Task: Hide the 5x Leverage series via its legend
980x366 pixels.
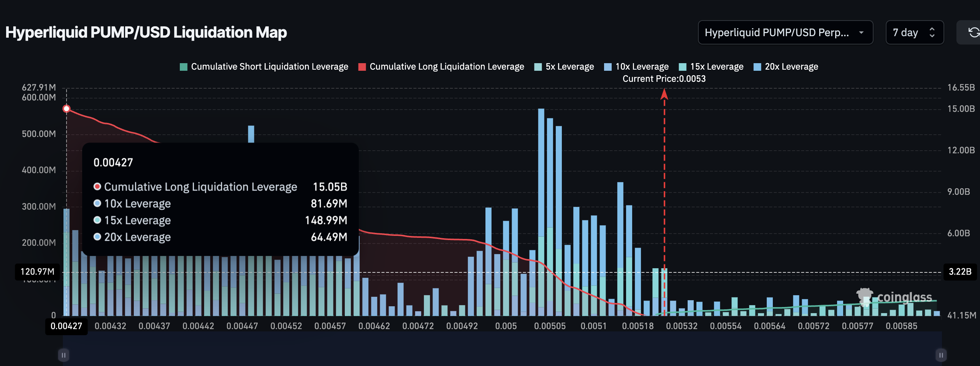Action: (563, 66)
